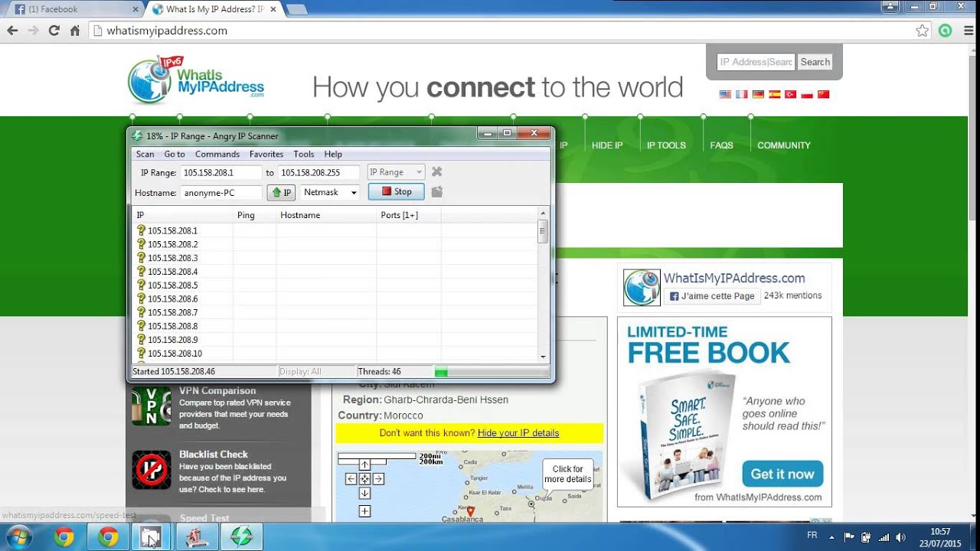980x551 pixels.
Task: Click HIDE IP in site navigation
Action: tap(607, 145)
